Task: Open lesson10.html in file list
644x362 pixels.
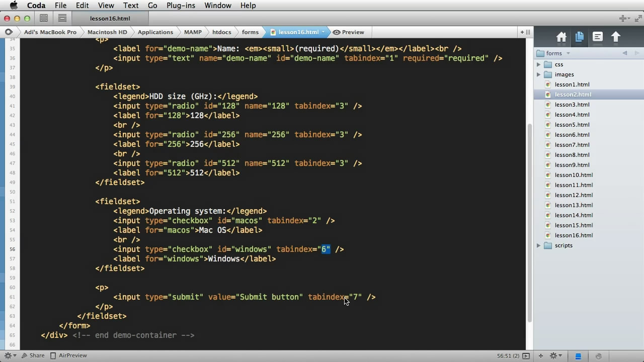Action: pos(574,175)
